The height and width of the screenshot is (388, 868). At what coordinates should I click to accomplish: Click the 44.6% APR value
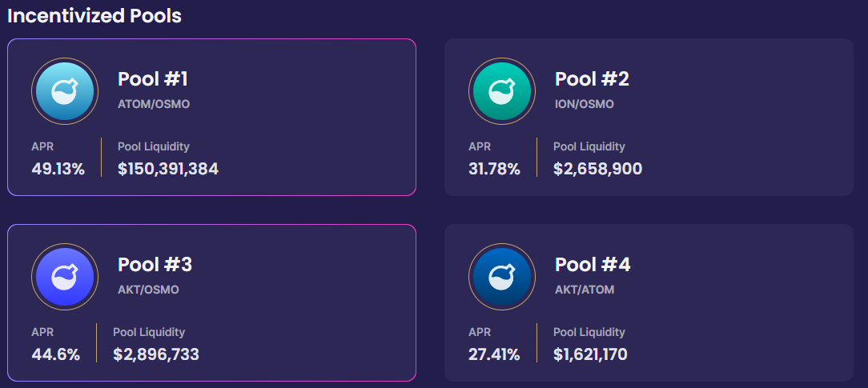[56, 354]
